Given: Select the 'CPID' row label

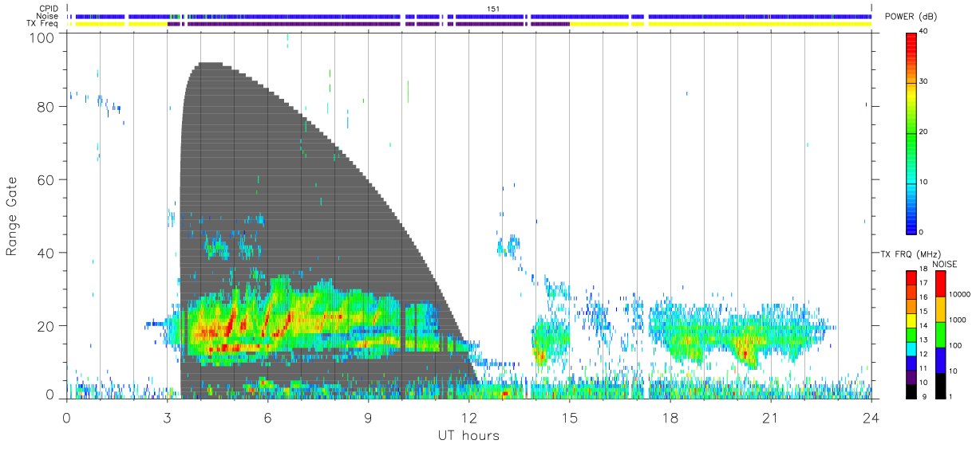Looking at the screenshot, I should pyautogui.click(x=49, y=9).
